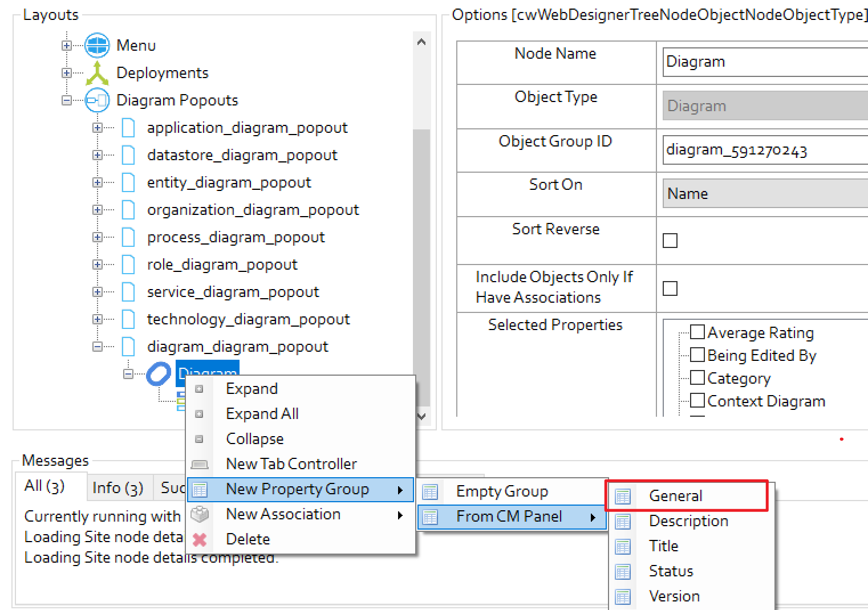The image size is (868, 610).
Task: Click the New Tab Controller icon
Action: tap(200, 465)
